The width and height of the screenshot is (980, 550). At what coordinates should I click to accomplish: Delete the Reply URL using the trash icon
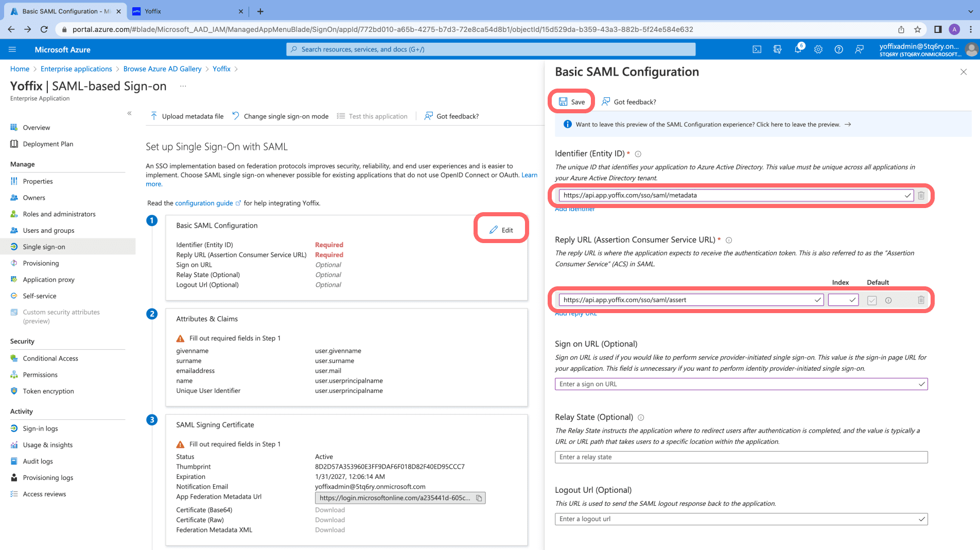(921, 300)
